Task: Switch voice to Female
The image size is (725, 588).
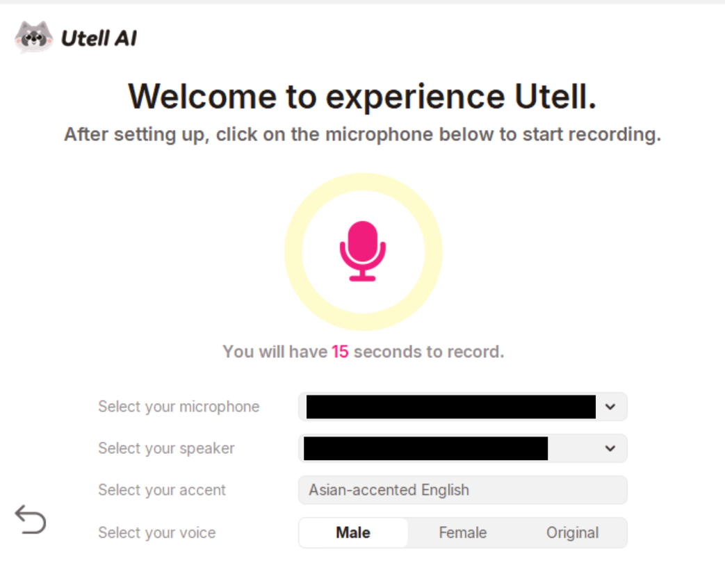Action: [x=463, y=533]
